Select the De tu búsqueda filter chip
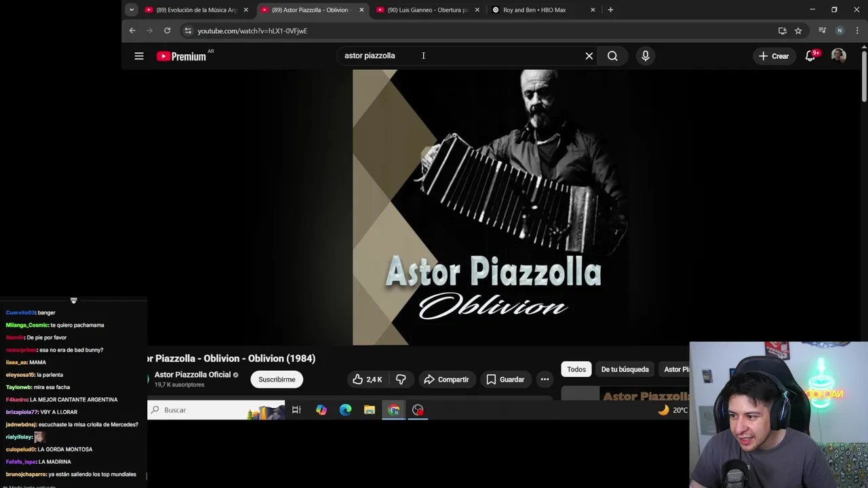This screenshot has height=488, width=868. (625, 369)
